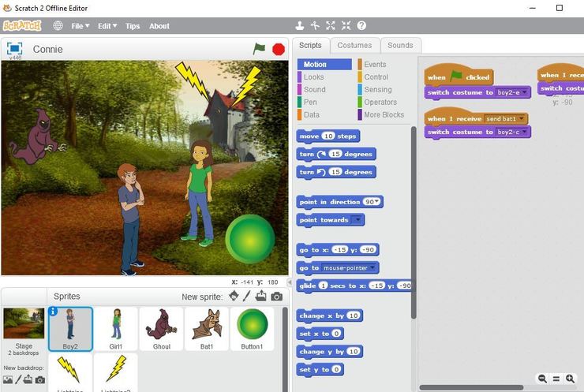This screenshot has width=584, height=392.
Task: Zoom out scripts area magnifier
Action: click(542, 379)
